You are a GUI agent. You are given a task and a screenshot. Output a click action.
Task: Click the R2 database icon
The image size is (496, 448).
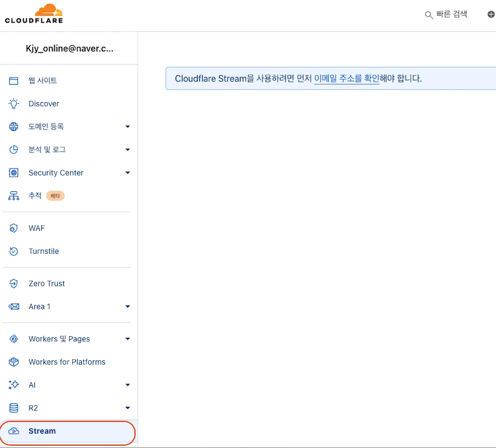click(x=13, y=408)
